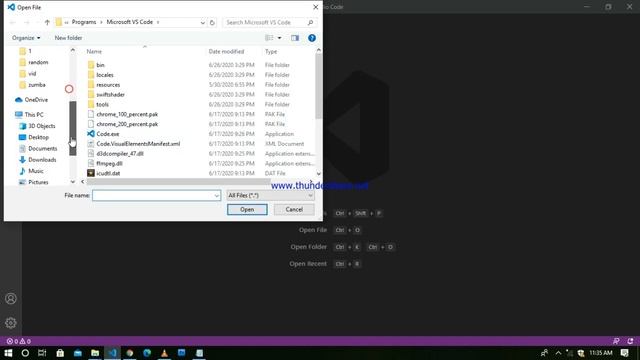
Task: Click Programs in the address breadcrumb
Action: click(84, 22)
